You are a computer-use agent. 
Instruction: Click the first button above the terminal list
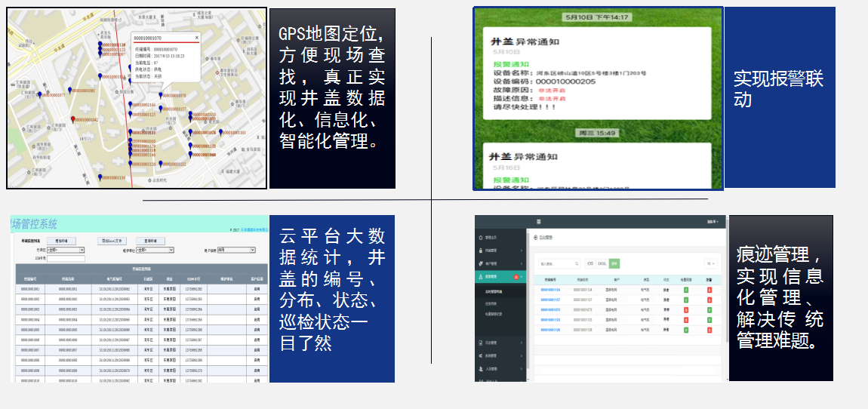61,241
